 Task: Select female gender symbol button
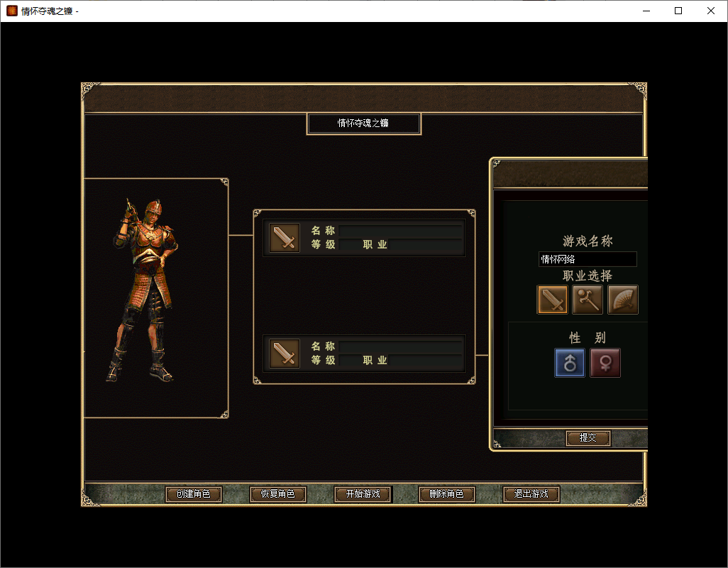click(605, 363)
